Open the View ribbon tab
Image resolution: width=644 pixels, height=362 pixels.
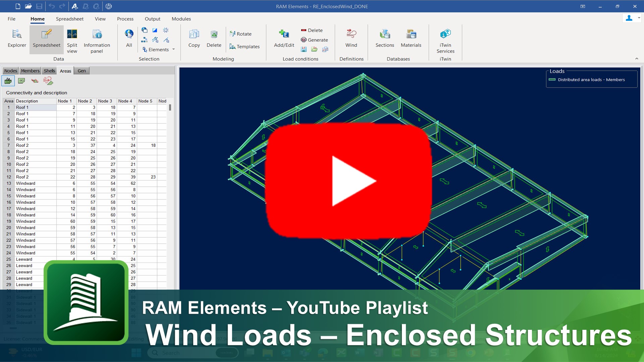pos(100,19)
